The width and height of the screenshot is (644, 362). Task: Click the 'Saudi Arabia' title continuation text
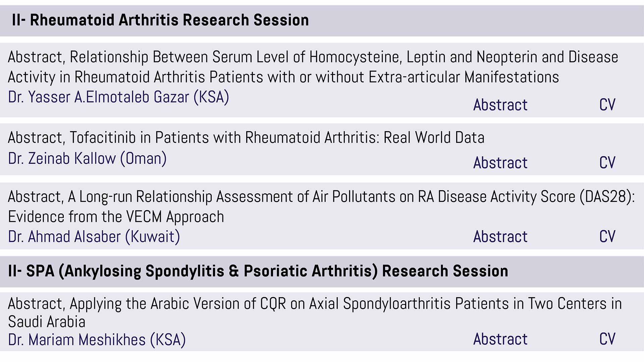(47, 322)
